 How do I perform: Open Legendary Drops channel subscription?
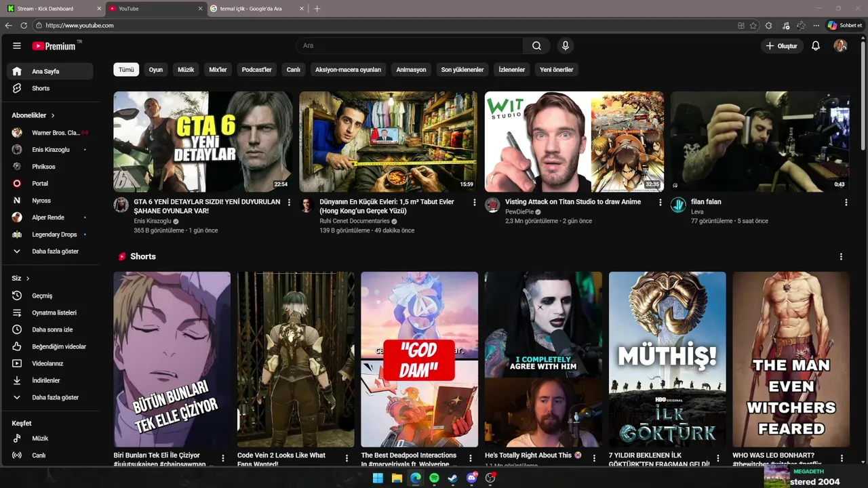coord(50,235)
